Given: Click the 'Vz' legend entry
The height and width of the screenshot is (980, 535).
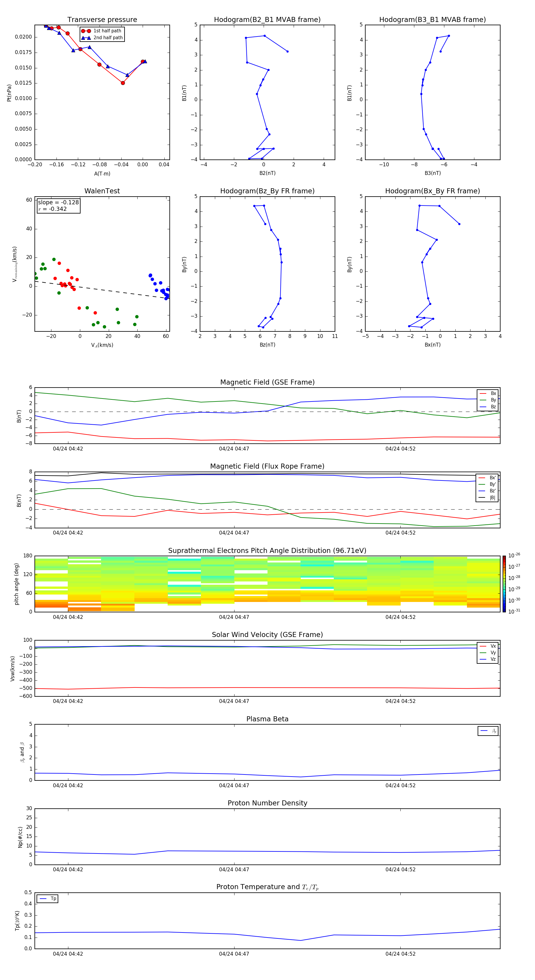Looking at the screenshot, I should pyautogui.click(x=488, y=659).
